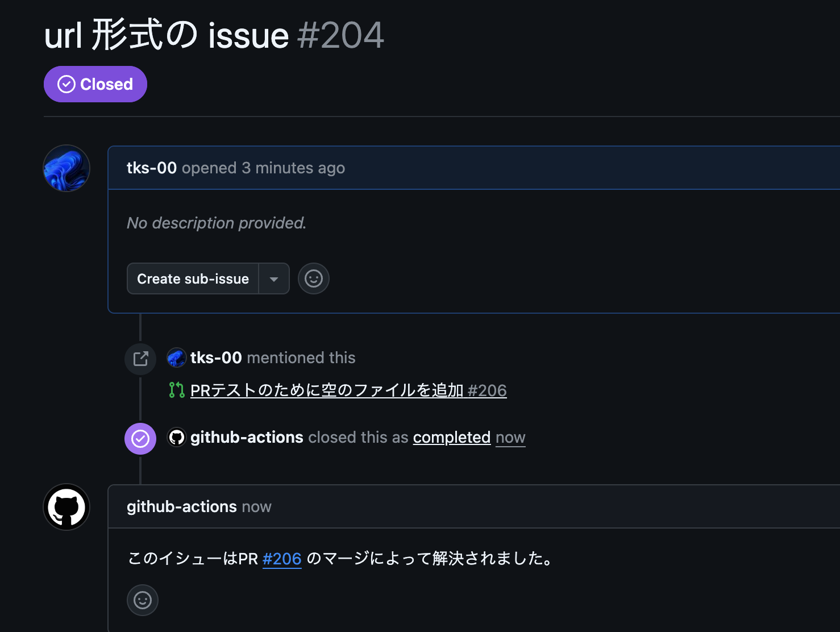Click tks-00's small avatar beside the mention event
840x632 pixels.
tap(176, 357)
